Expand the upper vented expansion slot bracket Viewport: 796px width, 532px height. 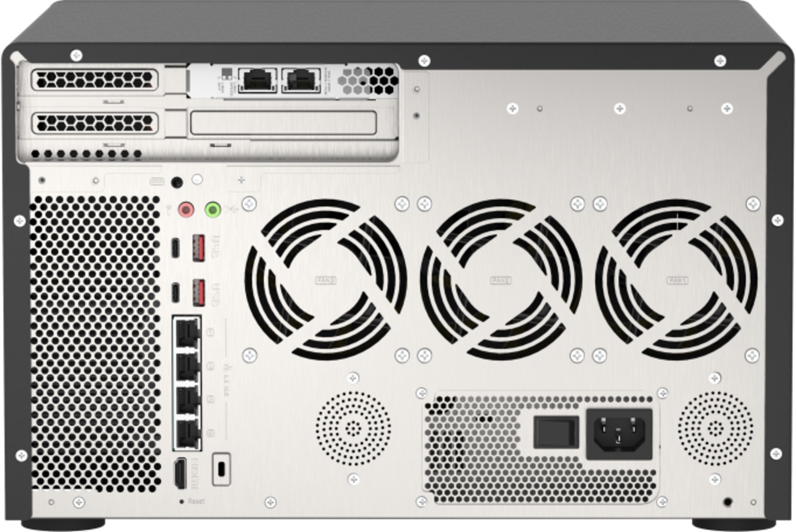(x=95, y=80)
